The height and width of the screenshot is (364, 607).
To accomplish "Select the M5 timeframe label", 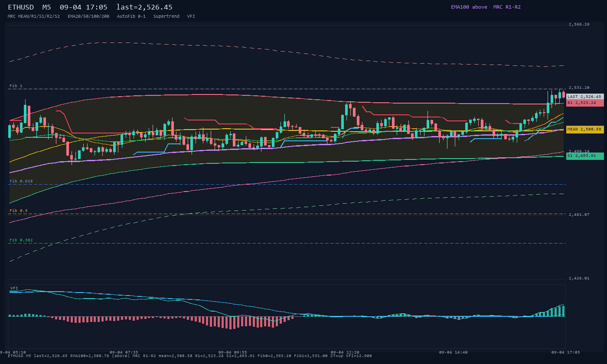I will [x=47, y=7].
